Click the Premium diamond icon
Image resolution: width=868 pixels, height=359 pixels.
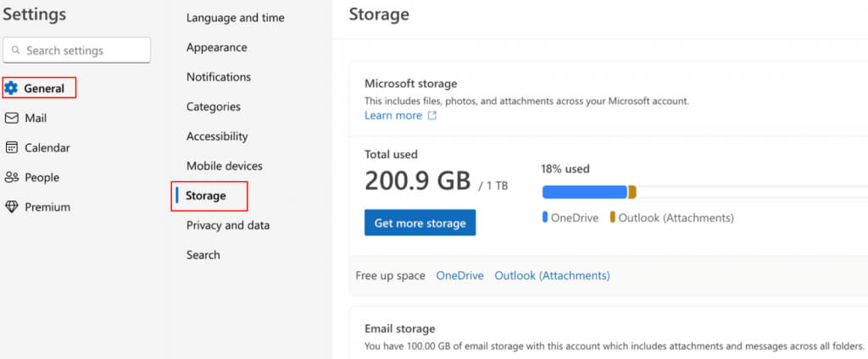pos(11,207)
